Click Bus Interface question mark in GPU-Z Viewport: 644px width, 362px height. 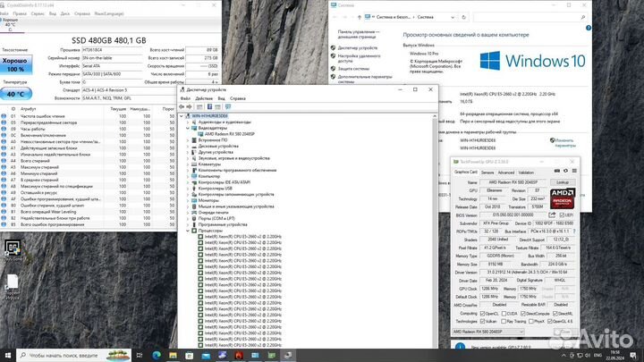573,232
